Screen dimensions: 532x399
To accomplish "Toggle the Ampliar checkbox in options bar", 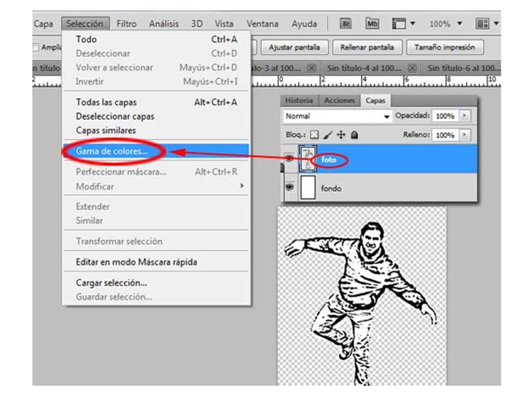I will (35, 47).
